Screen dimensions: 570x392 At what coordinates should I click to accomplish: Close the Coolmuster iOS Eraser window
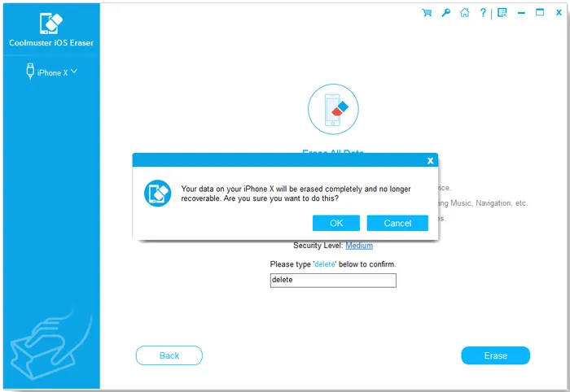[559, 13]
